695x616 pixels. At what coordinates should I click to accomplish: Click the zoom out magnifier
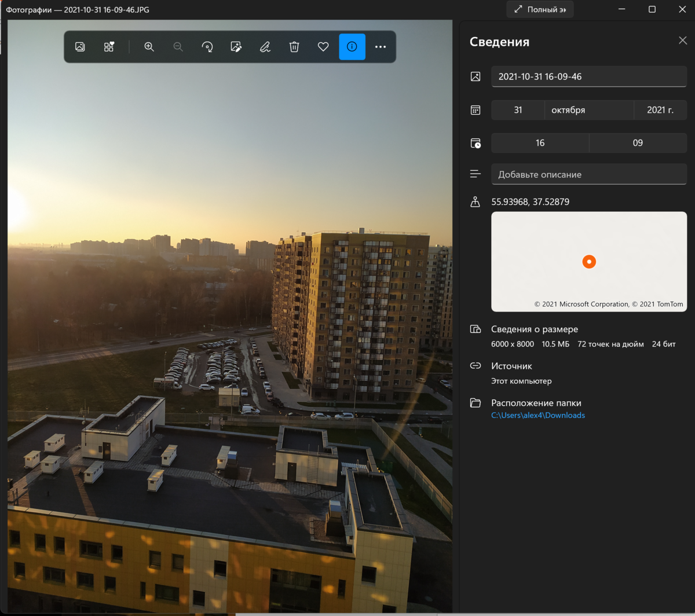pos(178,47)
